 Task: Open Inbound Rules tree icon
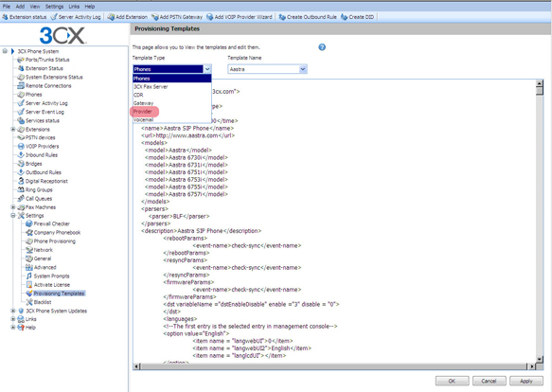pos(21,155)
